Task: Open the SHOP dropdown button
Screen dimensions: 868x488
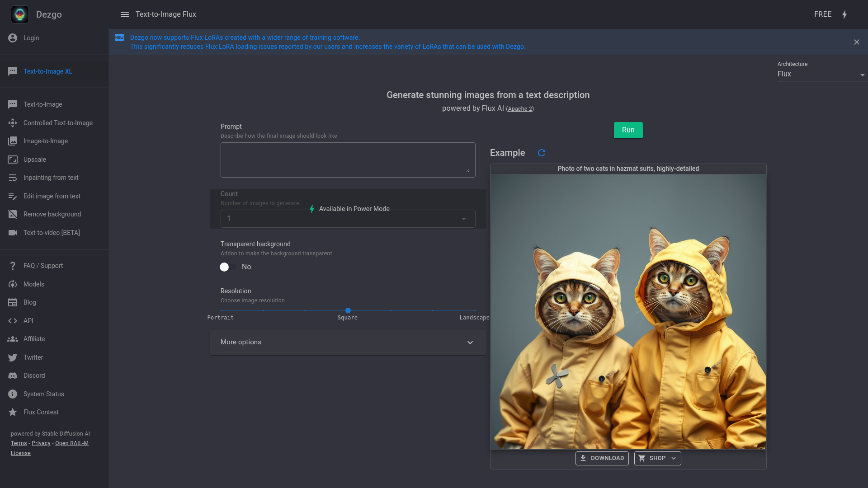Action: click(657, 458)
